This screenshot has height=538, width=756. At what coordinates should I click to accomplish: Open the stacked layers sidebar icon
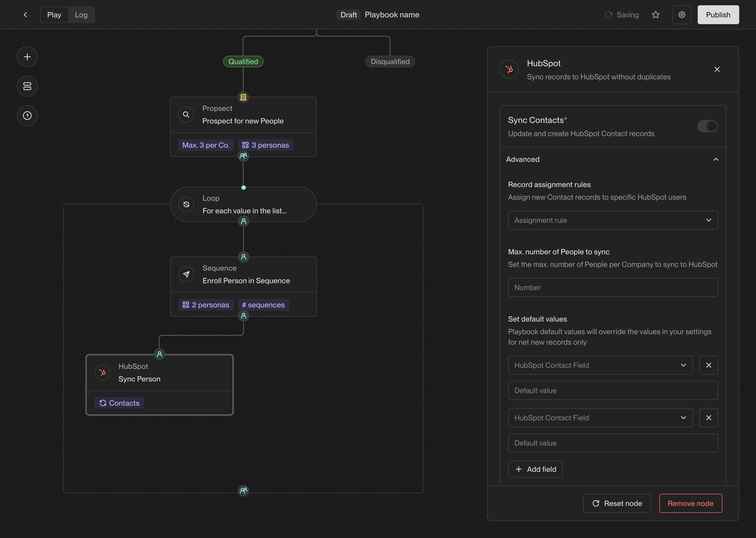pos(27,86)
